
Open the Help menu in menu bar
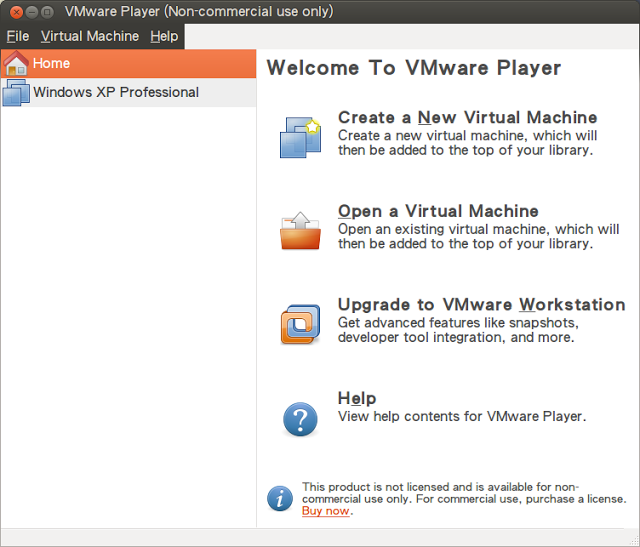click(x=164, y=36)
